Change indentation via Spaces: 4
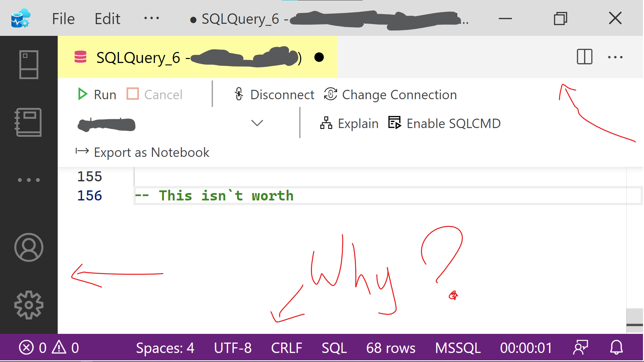This screenshot has height=362, width=644. pos(165,348)
